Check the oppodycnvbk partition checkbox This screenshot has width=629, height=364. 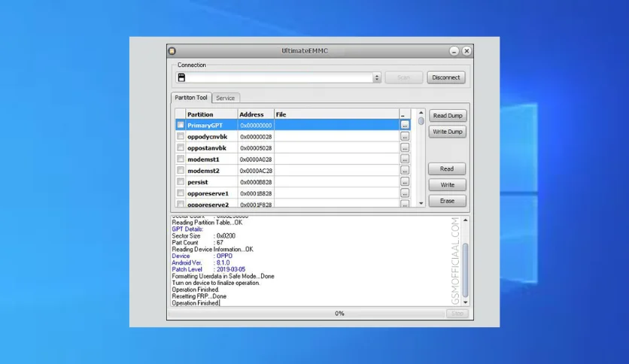(x=181, y=136)
